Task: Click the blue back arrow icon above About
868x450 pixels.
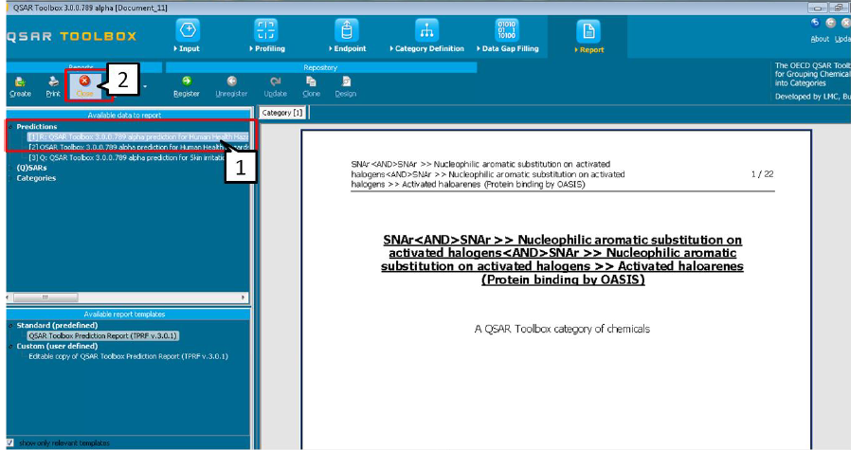Action: point(816,23)
